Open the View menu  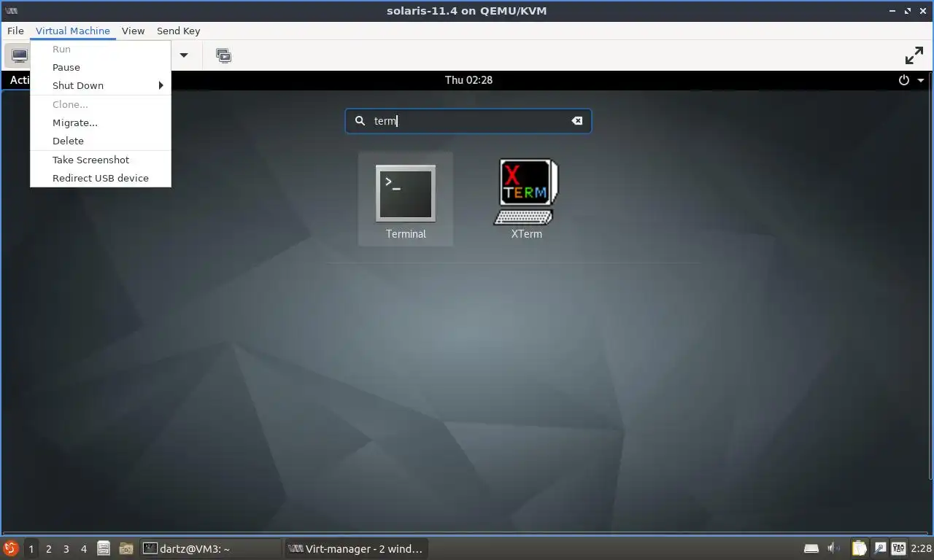click(134, 31)
